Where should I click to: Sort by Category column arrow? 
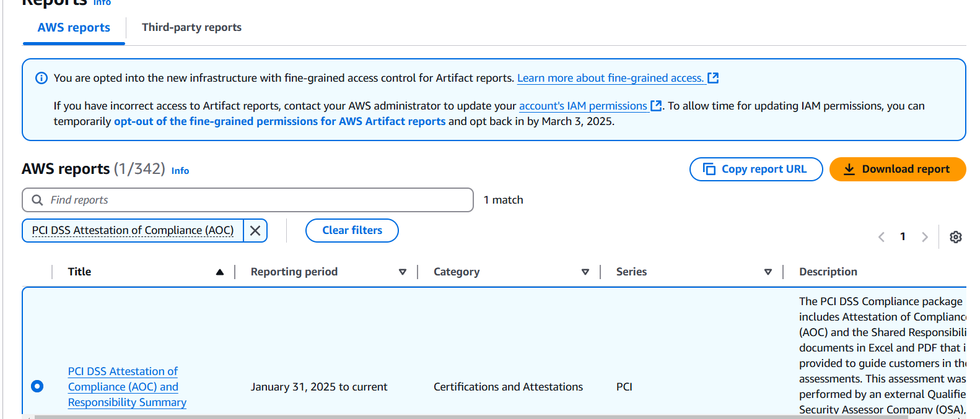585,272
